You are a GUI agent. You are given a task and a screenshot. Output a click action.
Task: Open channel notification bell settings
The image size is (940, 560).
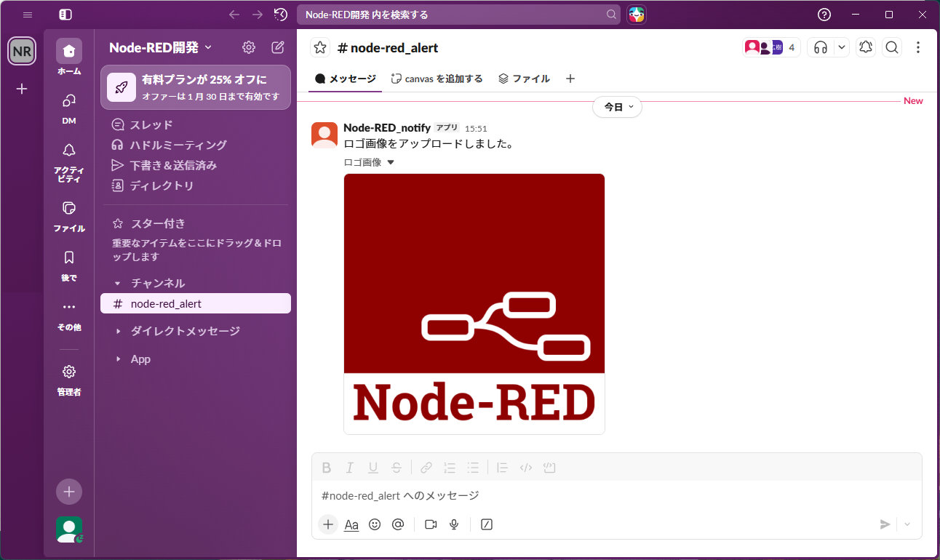click(x=865, y=47)
